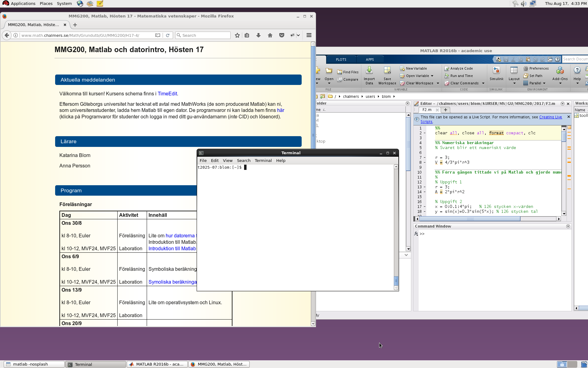The image size is (588, 368).
Task: Click the small help icon in MATLAB quick access bar
Action: click(557, 59)
